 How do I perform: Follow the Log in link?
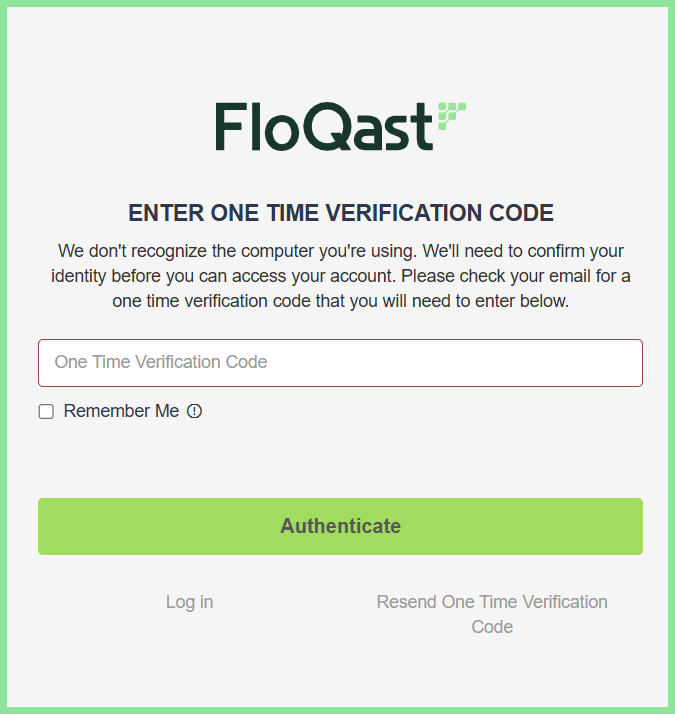click(x=189, y=602)
